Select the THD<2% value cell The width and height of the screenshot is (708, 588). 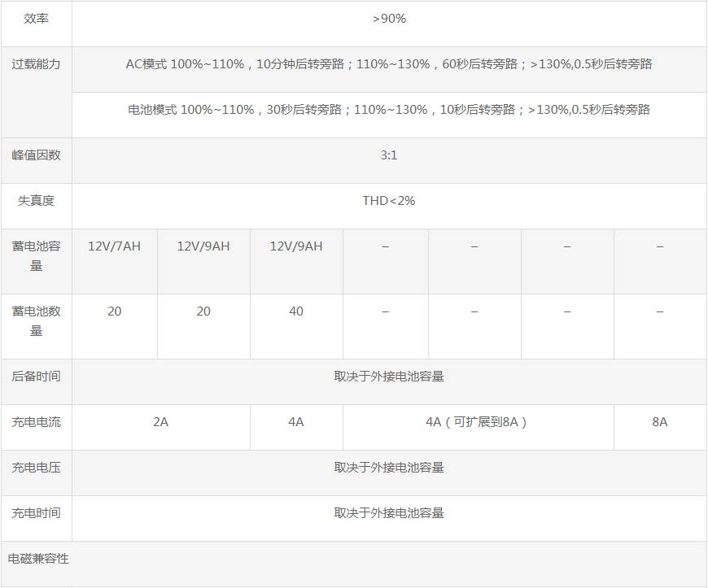pyautogui.click(x=389, y=200)
